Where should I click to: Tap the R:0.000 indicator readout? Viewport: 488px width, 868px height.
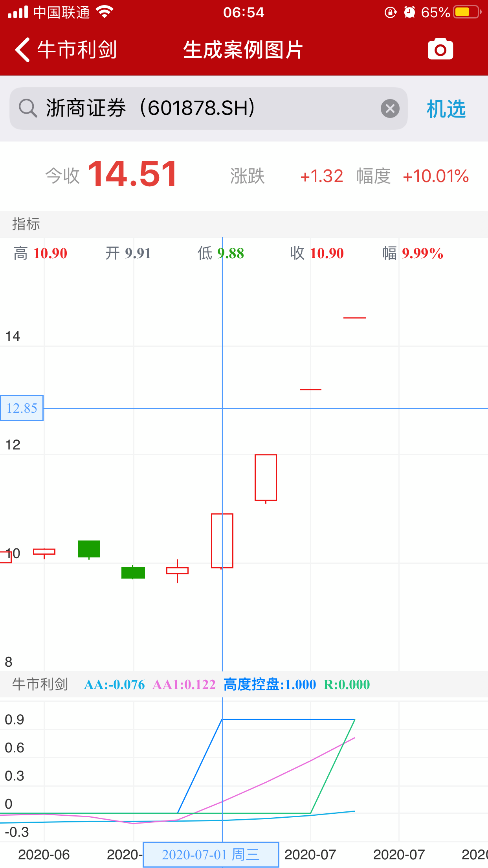tap(347, 684)
